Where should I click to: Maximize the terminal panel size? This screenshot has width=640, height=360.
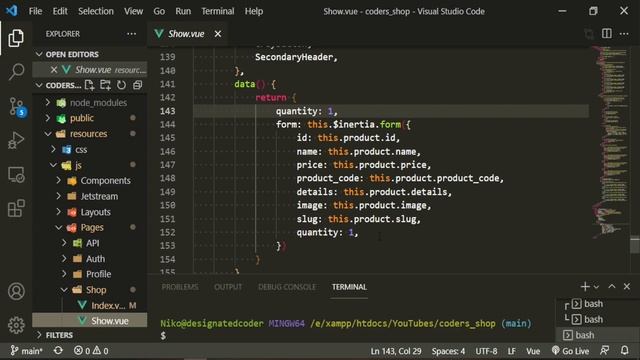click(x=611, y=287)
